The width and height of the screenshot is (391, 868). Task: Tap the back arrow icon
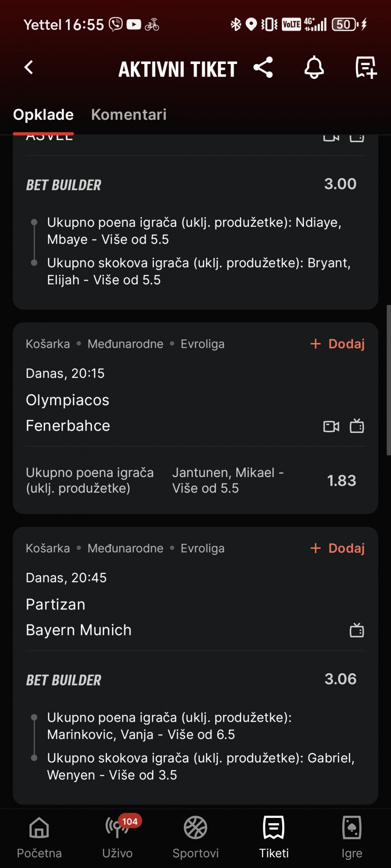[29, 68]
